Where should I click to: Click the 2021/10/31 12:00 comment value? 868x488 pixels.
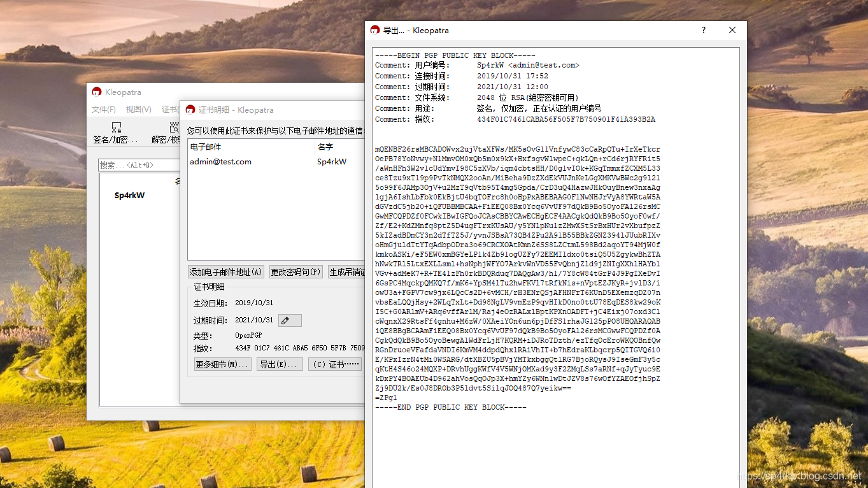[513, 87]
